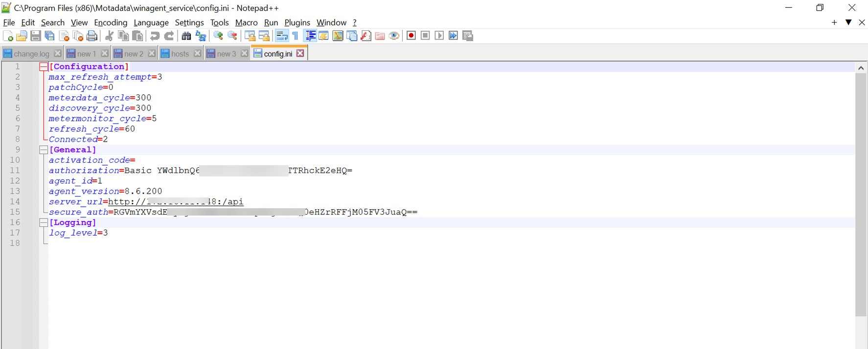This screenshot has width=868, height=349.
Task: Open the Window menu
Action: tap(331, 22)
